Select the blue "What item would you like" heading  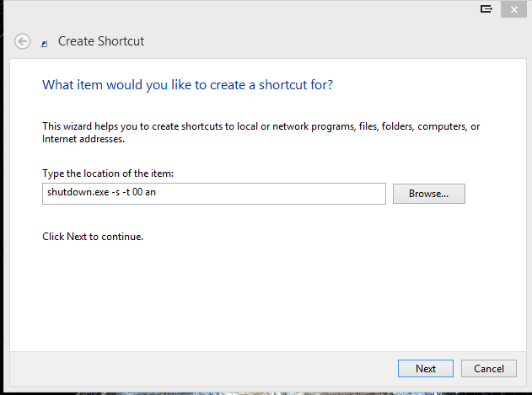pyautogui.click(x=187, y=85)
